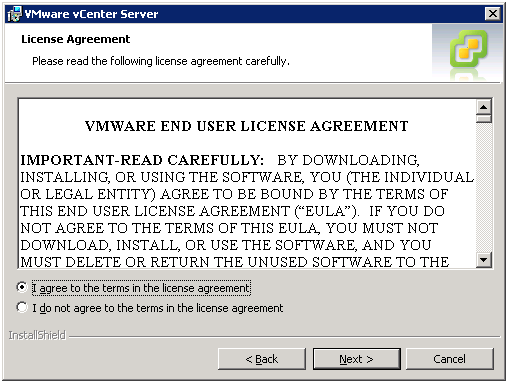This screenshot has height=383, width=508.
Task: Click the VMware vCenter Server title bar
Action: (x=253, y=14)
